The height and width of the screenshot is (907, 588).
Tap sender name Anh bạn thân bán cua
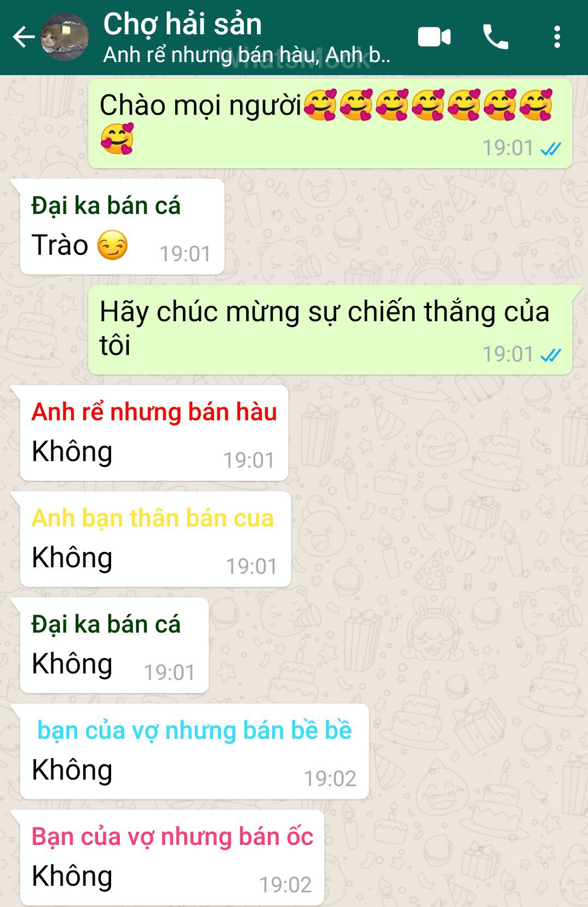[152, 518]
